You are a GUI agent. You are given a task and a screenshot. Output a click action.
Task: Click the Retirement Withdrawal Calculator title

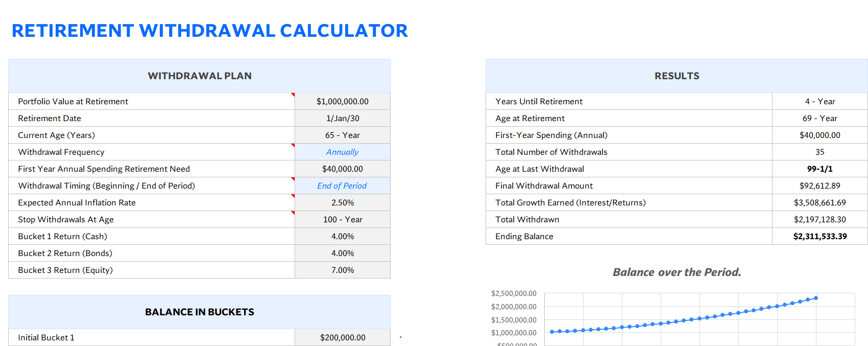[209, 31]
